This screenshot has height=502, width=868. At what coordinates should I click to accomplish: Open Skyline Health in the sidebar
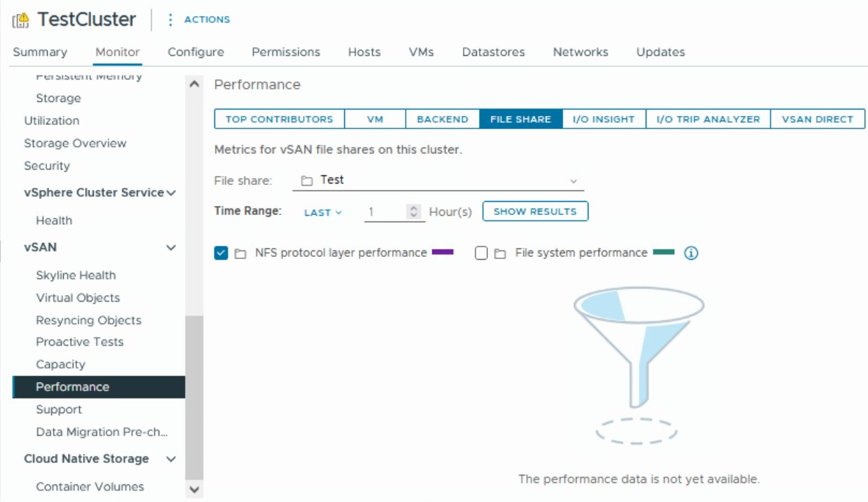pos(76,275)
